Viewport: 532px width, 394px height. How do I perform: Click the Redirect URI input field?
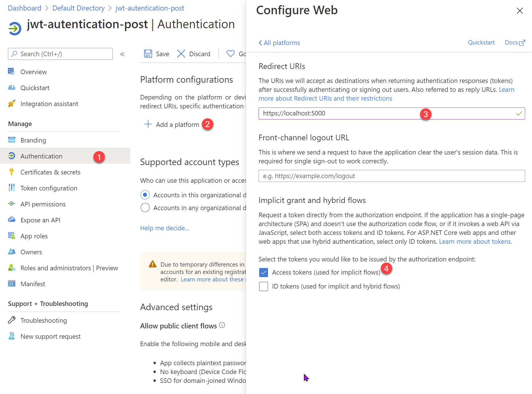tap(392, 113)
